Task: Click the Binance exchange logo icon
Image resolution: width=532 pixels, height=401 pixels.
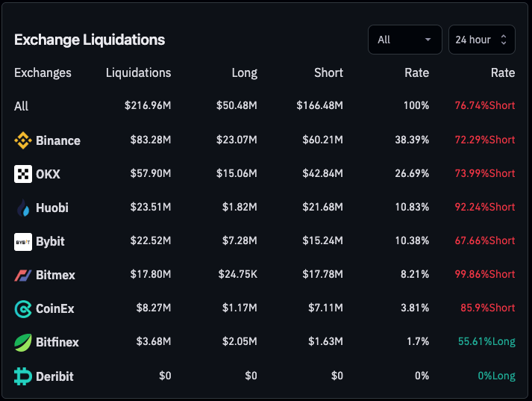Action: click(23, 140)
